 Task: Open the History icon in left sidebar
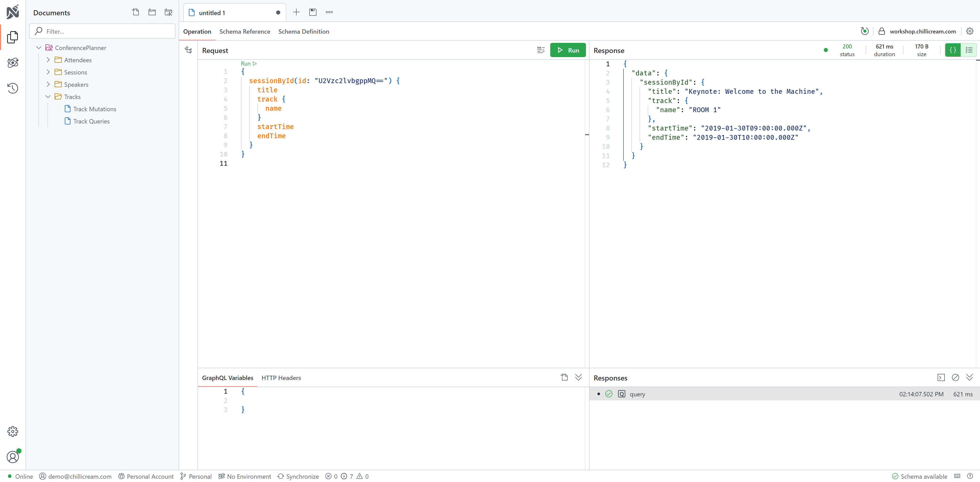point(13,88)
